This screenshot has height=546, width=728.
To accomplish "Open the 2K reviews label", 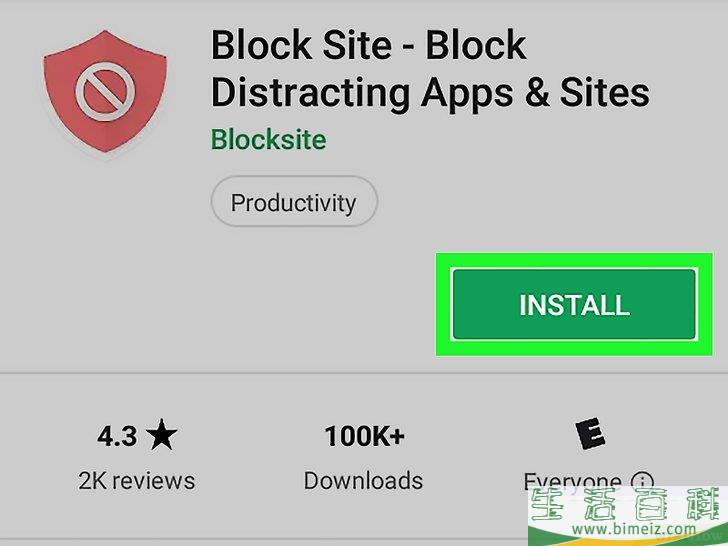I will point(136,481).
